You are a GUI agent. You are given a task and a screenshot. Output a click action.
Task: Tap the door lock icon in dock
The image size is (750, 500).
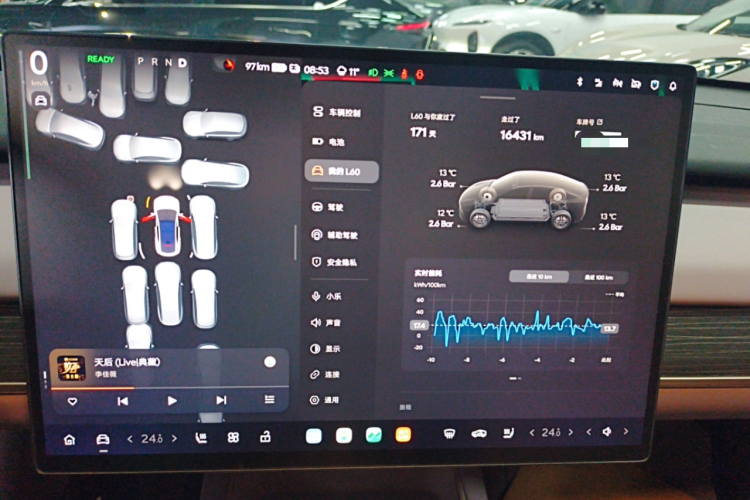[265, 436]
